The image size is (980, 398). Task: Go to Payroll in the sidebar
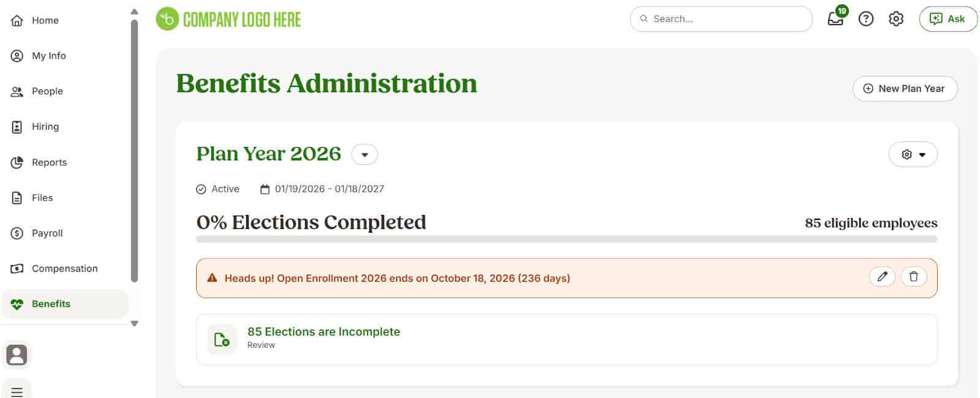47,233
